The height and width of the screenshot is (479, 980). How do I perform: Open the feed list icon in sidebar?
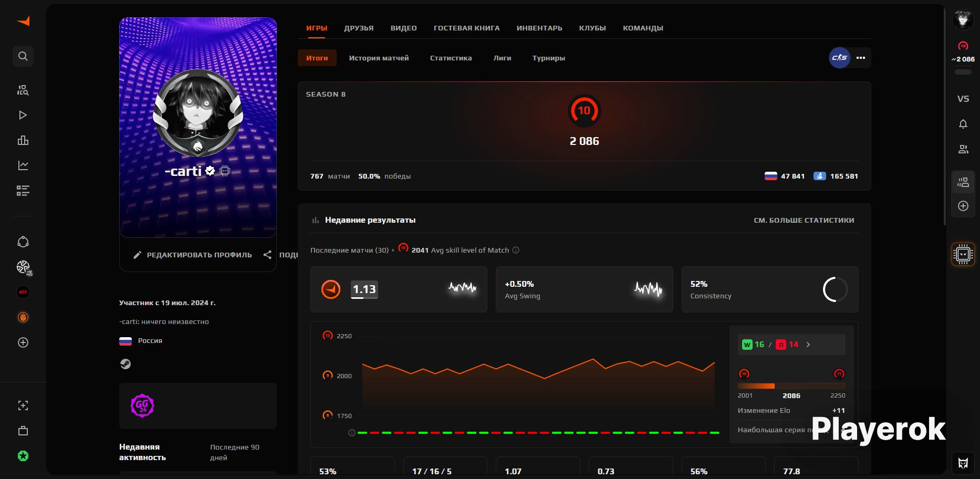pos(23,191)
